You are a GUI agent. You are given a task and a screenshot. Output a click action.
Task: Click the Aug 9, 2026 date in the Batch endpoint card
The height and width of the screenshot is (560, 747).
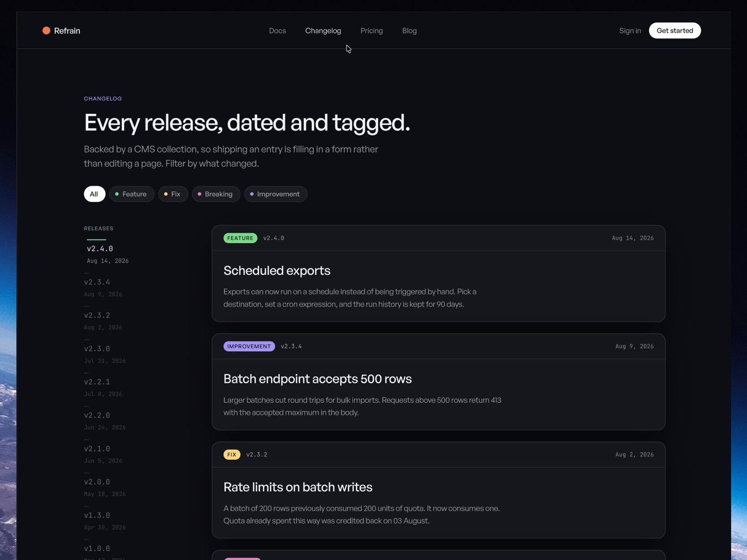[634, 346]
